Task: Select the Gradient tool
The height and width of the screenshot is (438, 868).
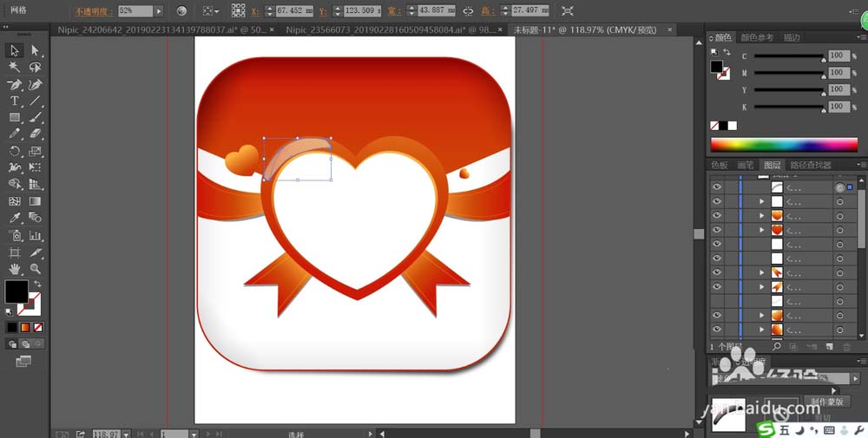Action: click(x=36, y=201)
